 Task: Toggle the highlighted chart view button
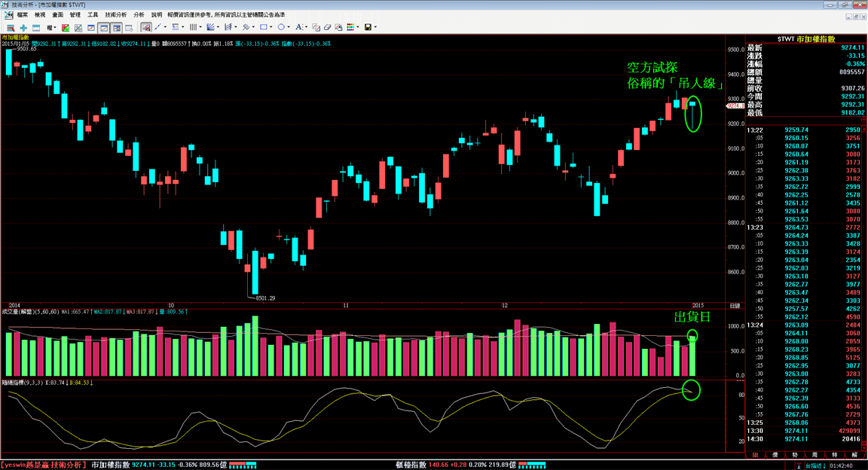(103, 27)
